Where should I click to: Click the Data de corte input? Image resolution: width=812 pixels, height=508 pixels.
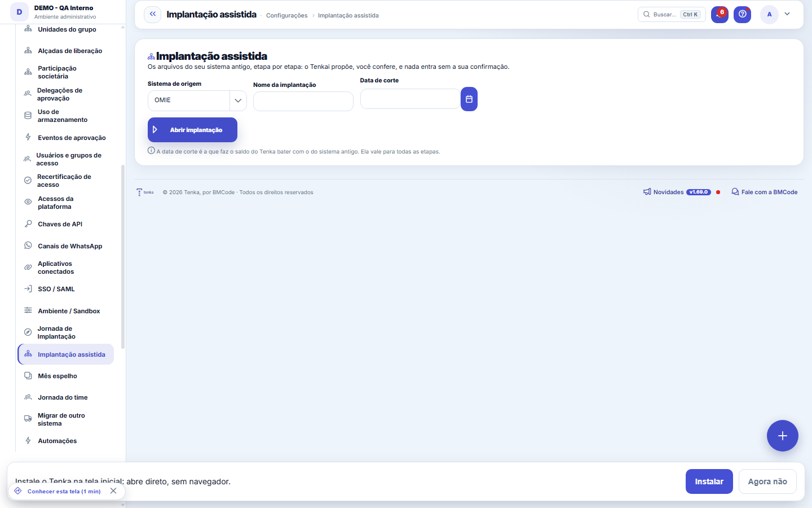click(x=411, y=99)
